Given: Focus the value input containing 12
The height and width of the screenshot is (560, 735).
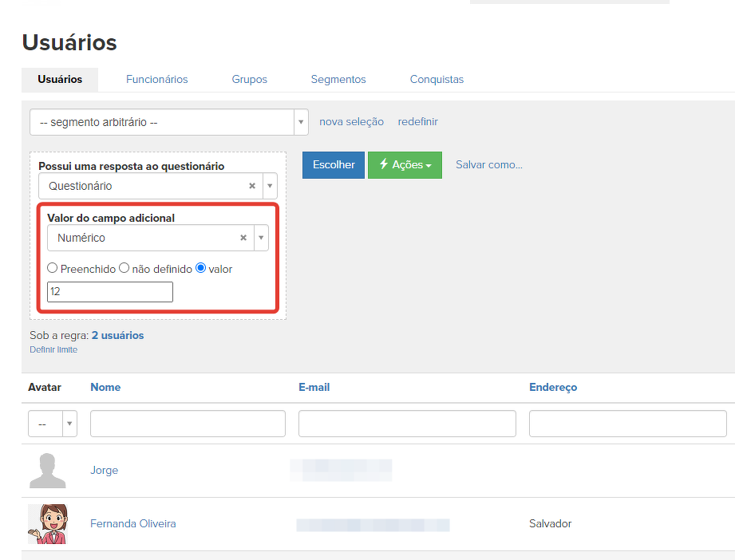Looking at the screenshot, I should pos(110,292).
